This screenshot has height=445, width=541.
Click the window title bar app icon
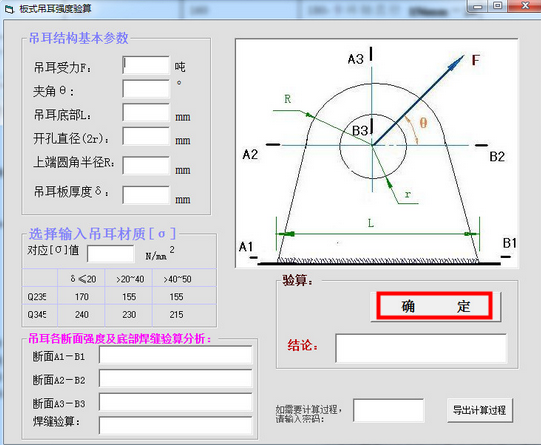tap(10, 9)
